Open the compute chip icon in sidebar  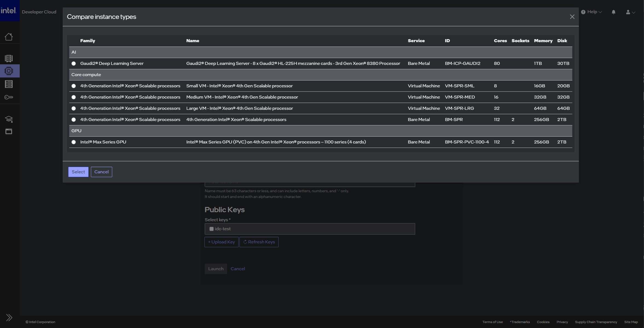[9, 71]
